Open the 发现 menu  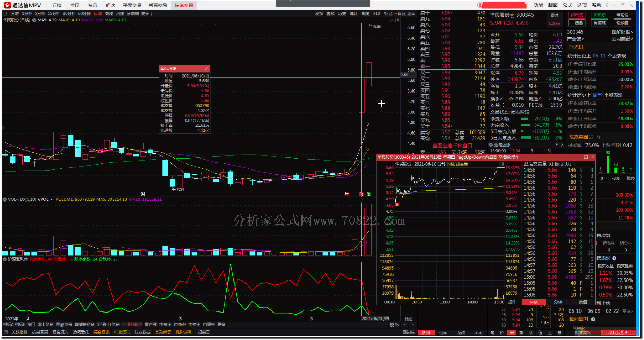(75, 5)
